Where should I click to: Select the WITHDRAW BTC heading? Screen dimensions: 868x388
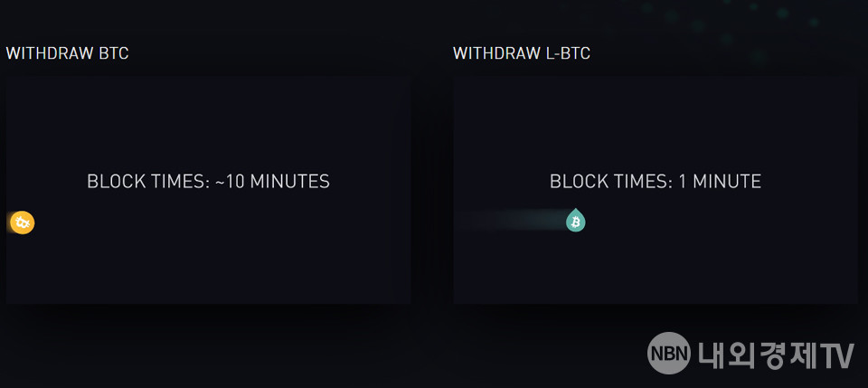(x=67, y=53)
